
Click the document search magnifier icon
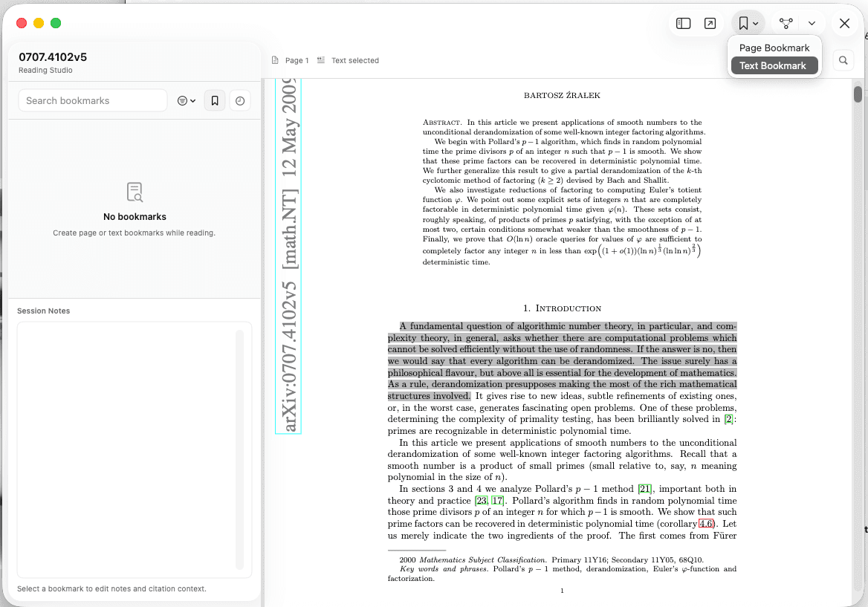843,60
